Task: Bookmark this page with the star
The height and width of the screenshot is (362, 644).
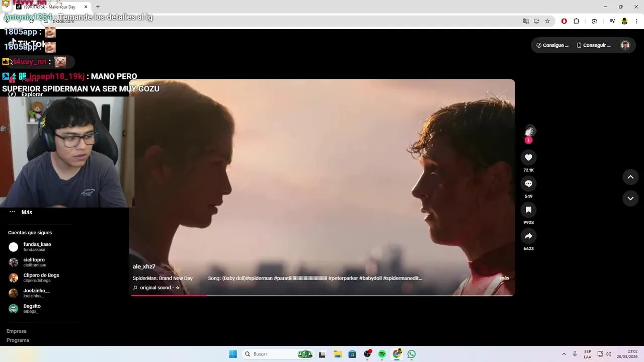Action: (x=547, y=21)
